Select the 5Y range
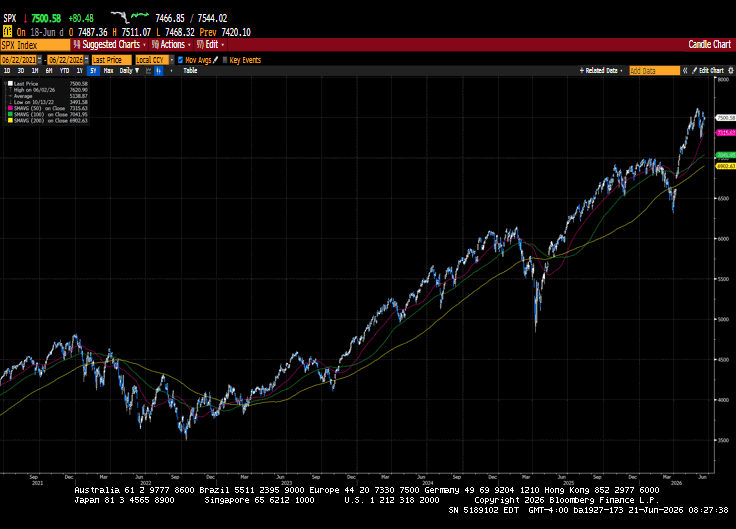Screen dimensions: 736x529 [x=93, y=71]
